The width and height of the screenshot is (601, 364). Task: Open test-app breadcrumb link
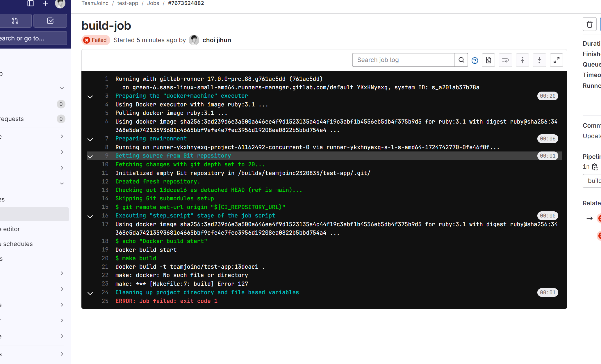point(128,3)
